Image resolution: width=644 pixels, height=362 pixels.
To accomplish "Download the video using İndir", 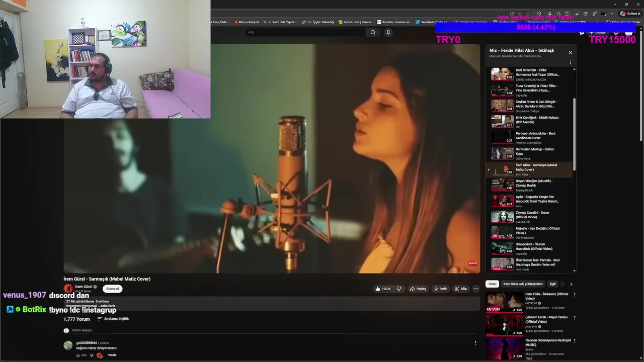I will (x=440, y=289).
